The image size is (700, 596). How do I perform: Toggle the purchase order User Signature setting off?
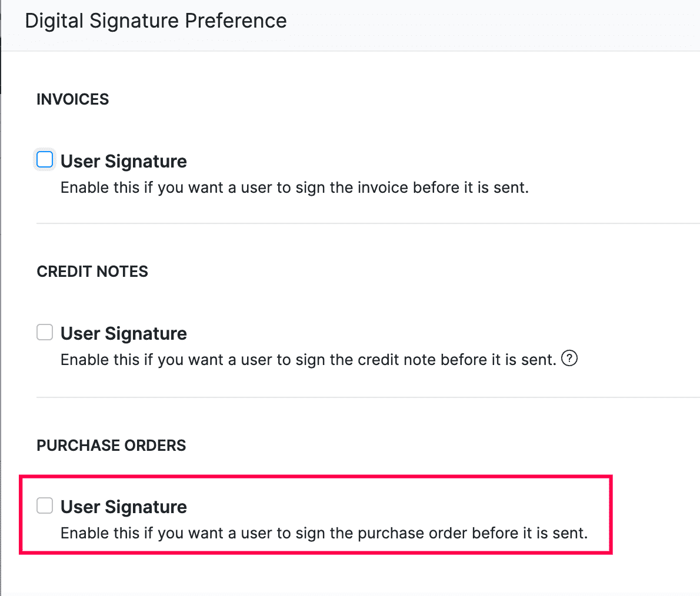pyautogui.click(x=45, y=505)
